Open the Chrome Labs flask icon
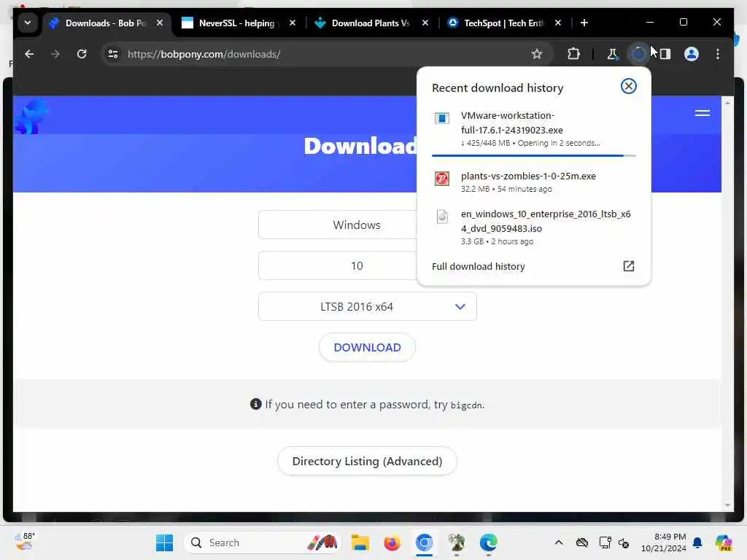Image resolution: width=747 pixels, height=560 pixels. tap(613, 54)
